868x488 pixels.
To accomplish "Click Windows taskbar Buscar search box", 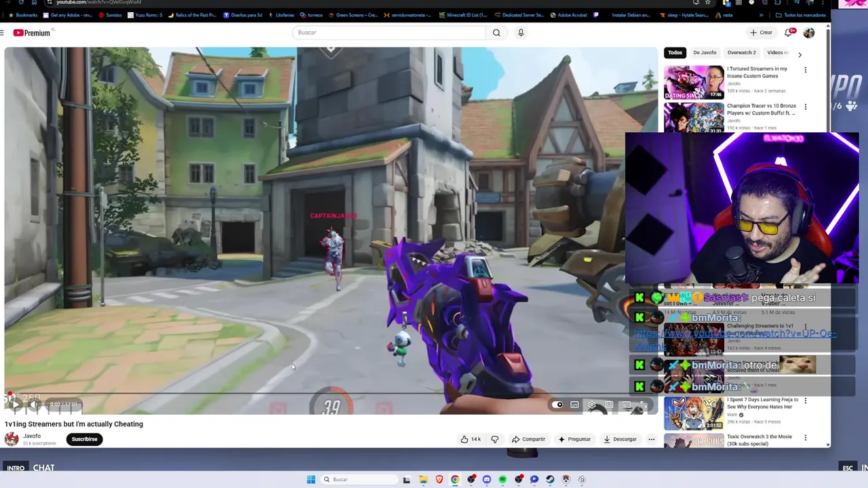I will [359, 479].
